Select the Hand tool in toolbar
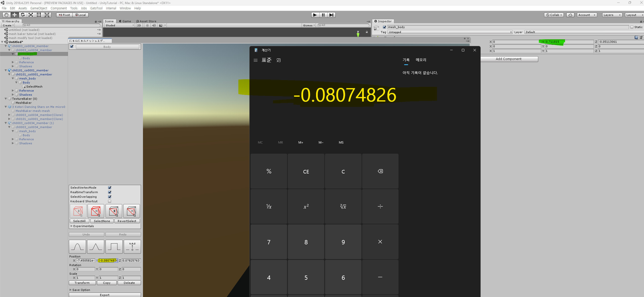Image resolution: width=644 pixels, height=297 pixels. tap(6, 15)
